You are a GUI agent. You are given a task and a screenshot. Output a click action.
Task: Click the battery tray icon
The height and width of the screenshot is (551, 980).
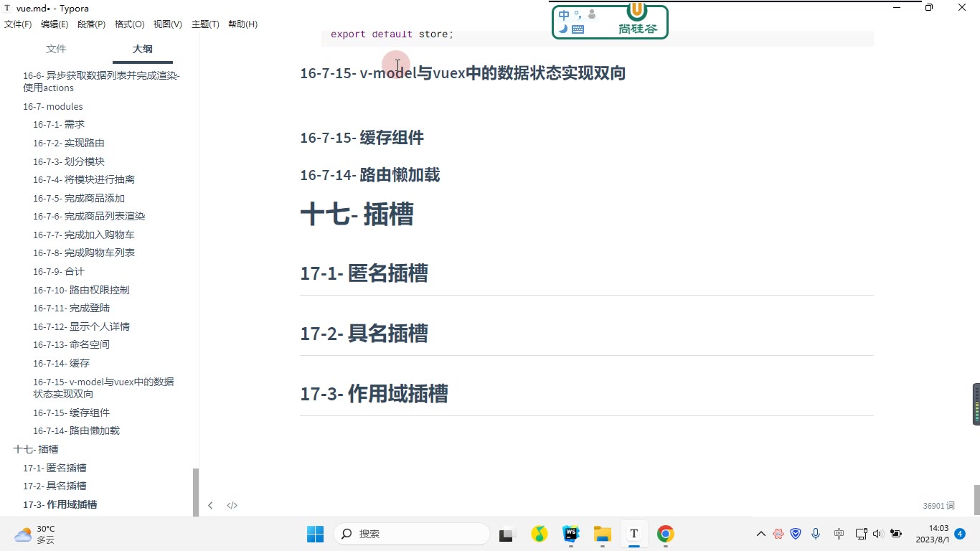pyautogui.click(x=895, y=534)
